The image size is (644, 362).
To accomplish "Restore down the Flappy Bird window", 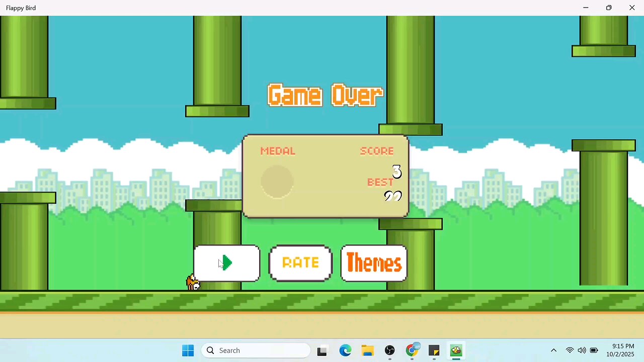I will (609, 8).
